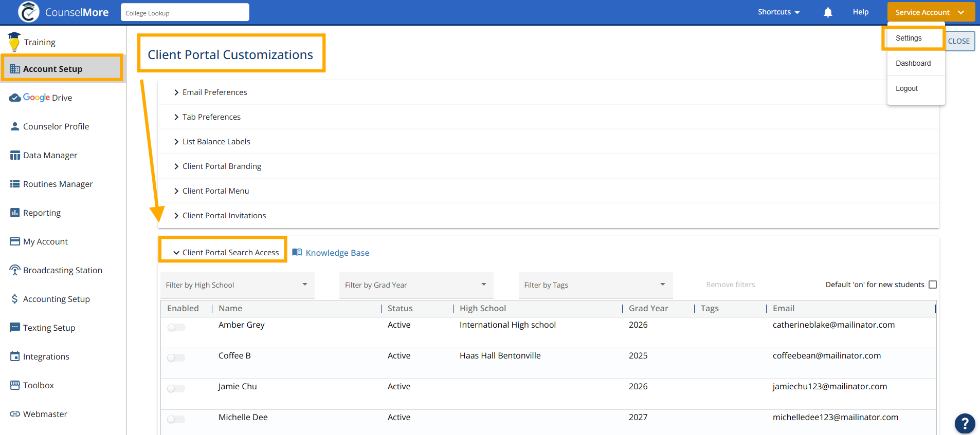
Task: Click the Reporting chart icon
Action: (x=15, y=213)
